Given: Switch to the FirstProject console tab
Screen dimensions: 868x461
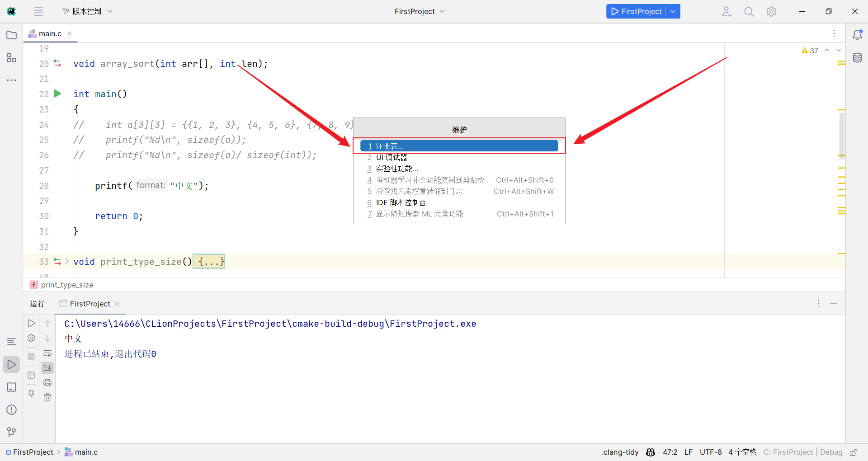Looking at the screenshot, I should 89,304.
